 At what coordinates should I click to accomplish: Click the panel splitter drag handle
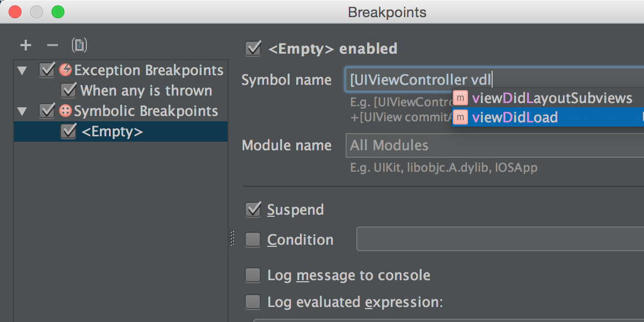232,238
